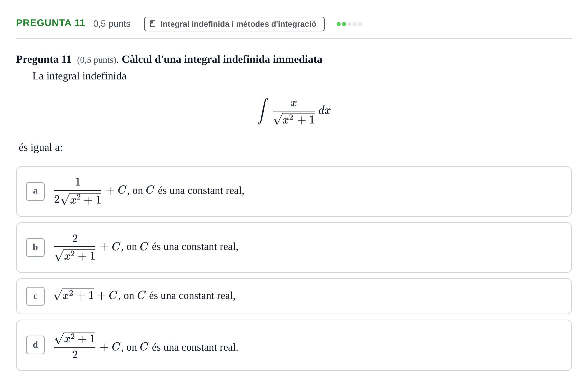This screenshot has height=387, width=588.
Task: Choose option with 2 over √(x²+1)
Action: [x=294, y=248]
